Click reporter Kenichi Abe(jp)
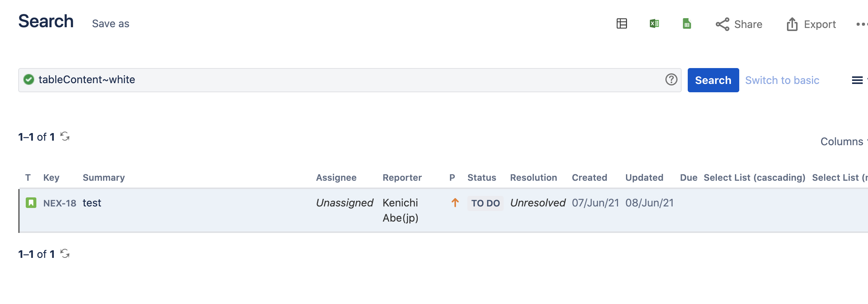This screenshot has width=868, height=304. click(400, 210)
